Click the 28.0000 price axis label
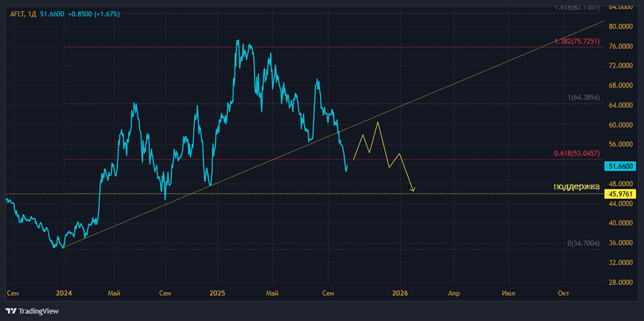Viewport: 644px width, 321px height. (x=622, y=282)
